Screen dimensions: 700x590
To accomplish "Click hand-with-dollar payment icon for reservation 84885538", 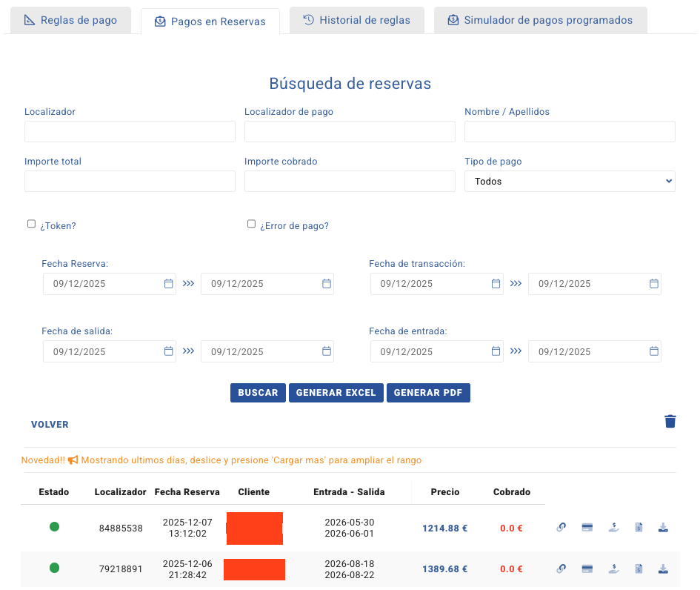I will point(613,528).
